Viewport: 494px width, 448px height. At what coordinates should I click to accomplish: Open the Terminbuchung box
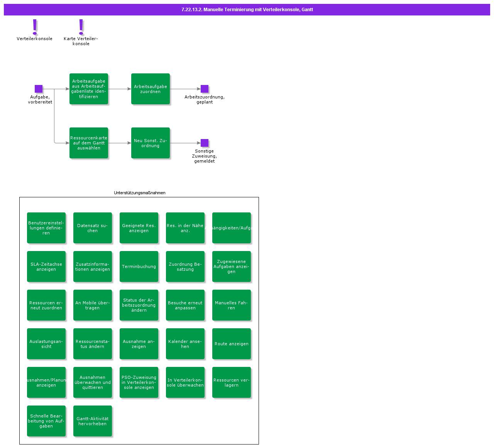(x=139, y=266)
